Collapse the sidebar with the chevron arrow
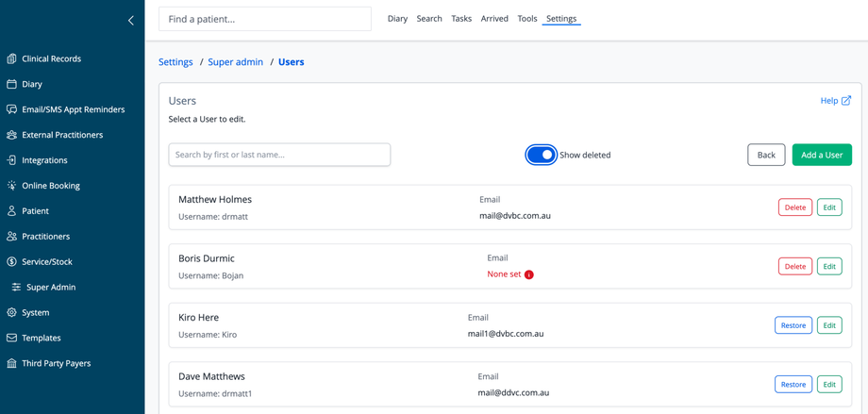The height and width of the screenshot is (414, 868). pos(131,20)
